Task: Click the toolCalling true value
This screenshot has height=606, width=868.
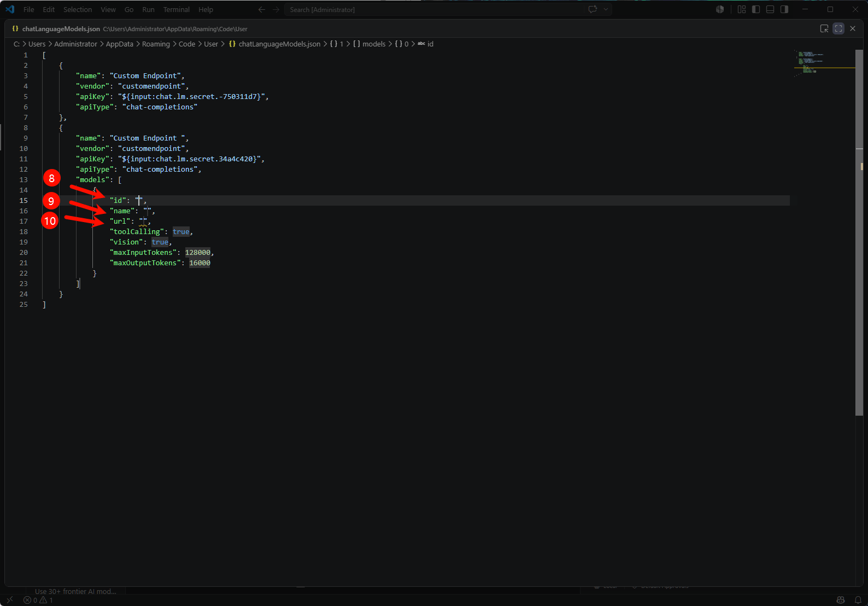Action: click(181, 232)
